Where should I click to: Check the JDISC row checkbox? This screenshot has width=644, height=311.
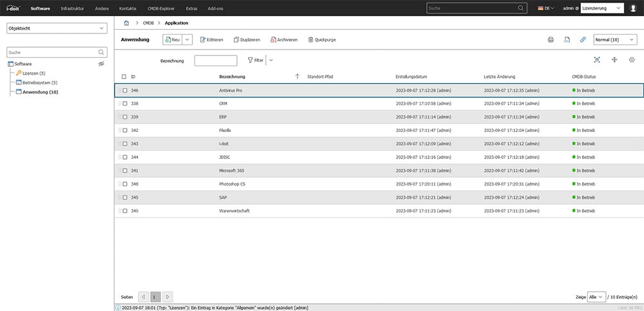click(x=125, y=157)
